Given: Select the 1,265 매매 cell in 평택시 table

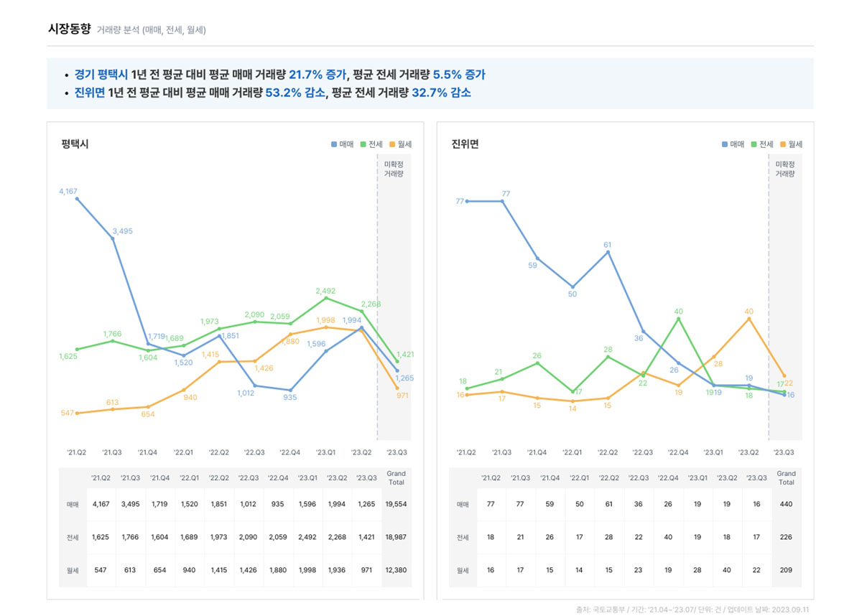Looking at the screenshot, I should pyautogui.click(x=366, y=505).
